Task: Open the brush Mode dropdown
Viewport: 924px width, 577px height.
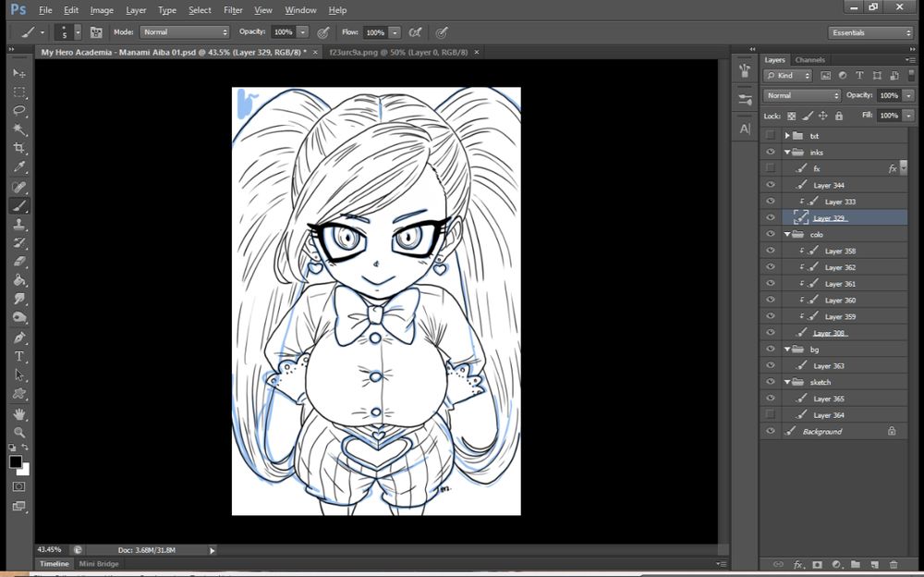Action: pos(185,32)
